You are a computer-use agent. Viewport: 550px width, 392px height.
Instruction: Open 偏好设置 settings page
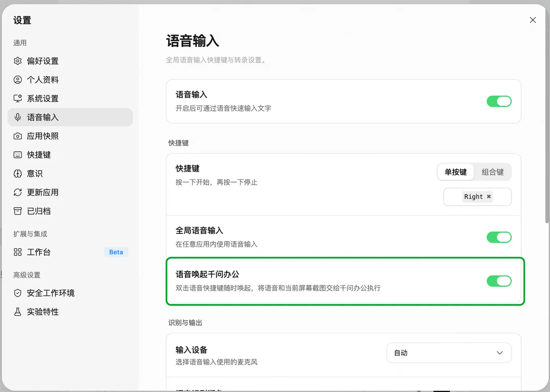tap(70, 61)
